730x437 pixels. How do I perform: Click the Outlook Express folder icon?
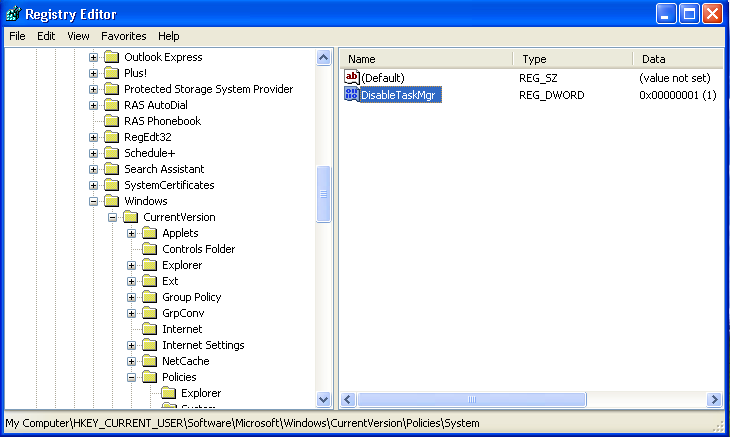click(x=111, y=57)
